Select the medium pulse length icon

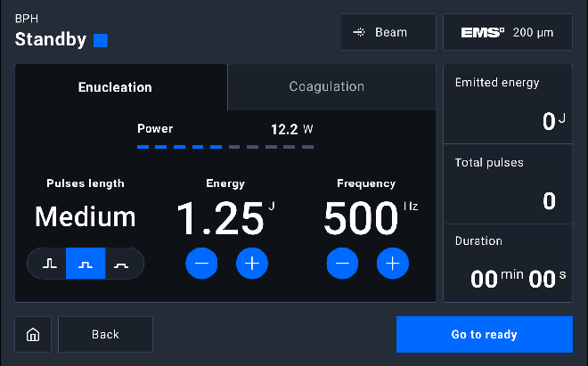click(x=86, y=264)
